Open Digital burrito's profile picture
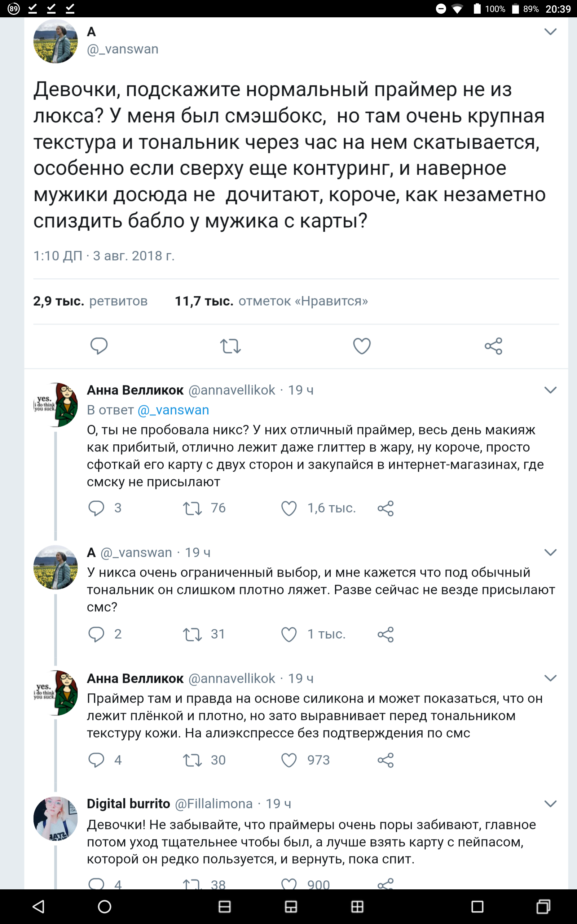 coord(56,819)
